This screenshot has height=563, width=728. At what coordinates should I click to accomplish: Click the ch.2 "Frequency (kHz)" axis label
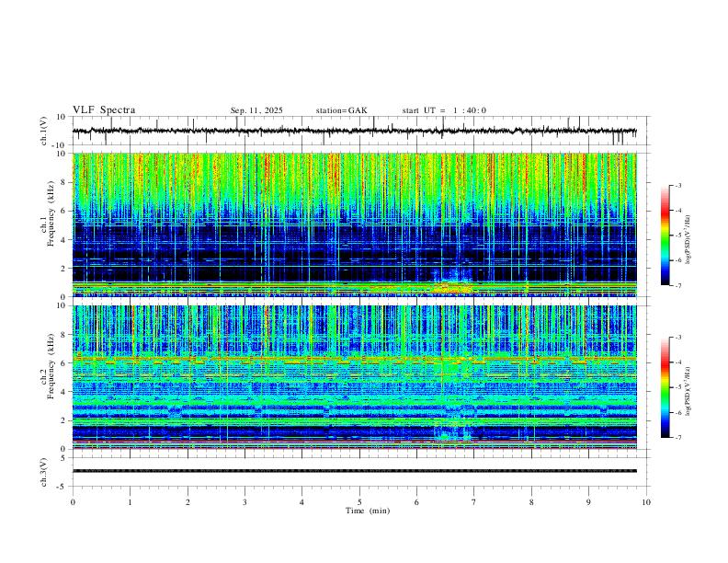(51, 366)
